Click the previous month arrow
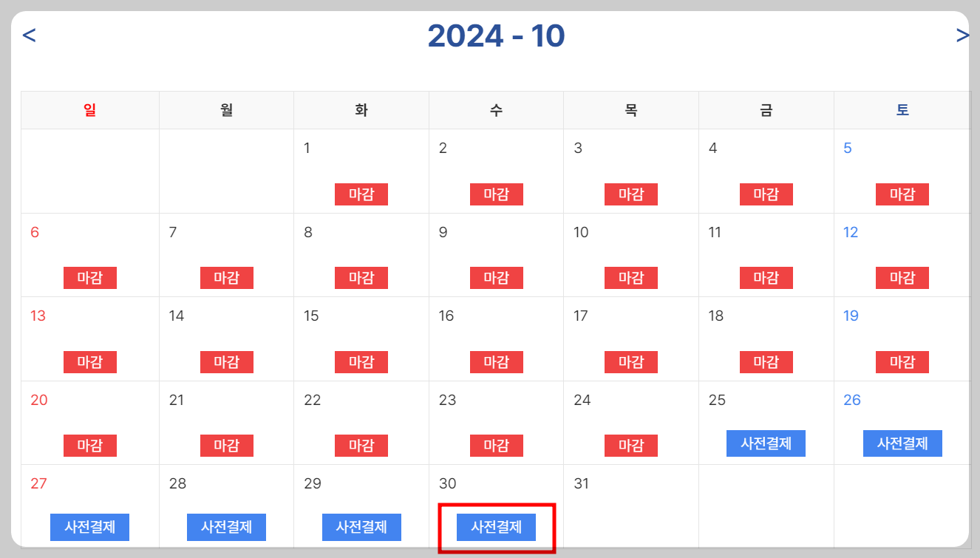Viewport: 980px width, 558px height. 30,34
